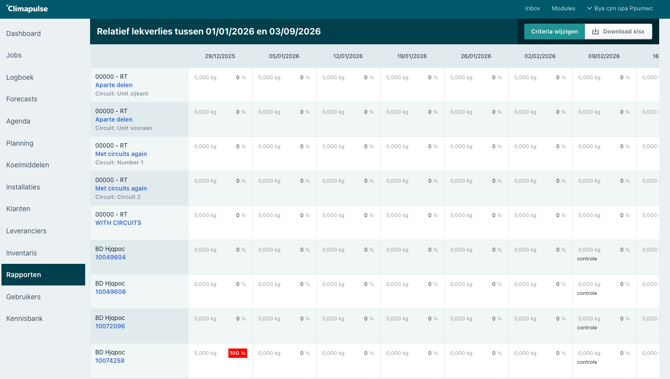670x379 pixels.
Task: Click Circuit: Number 1 text
Action: click(119, 163)
